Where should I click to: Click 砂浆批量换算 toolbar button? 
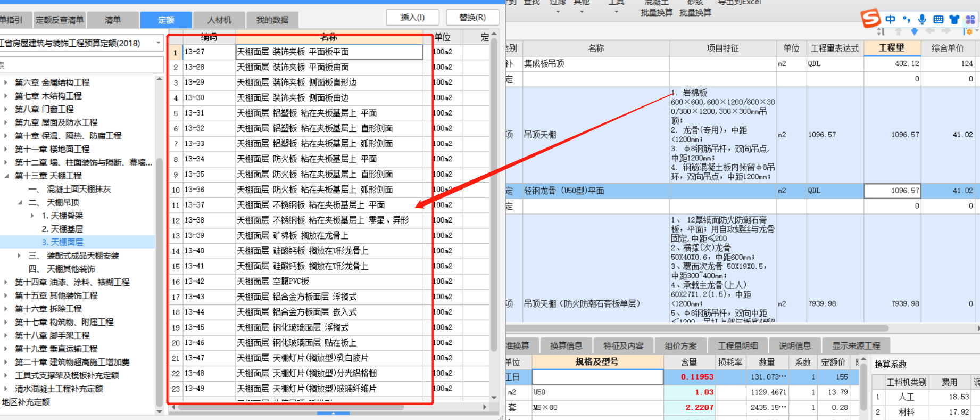pyautogui.click(x=695, y=8)
